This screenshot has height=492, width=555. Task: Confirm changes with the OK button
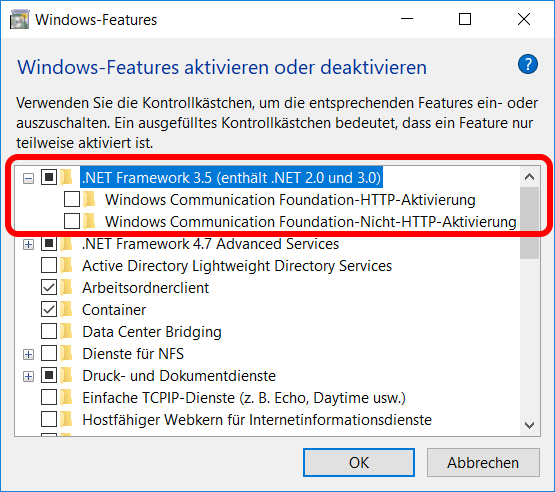click(359, 463)
